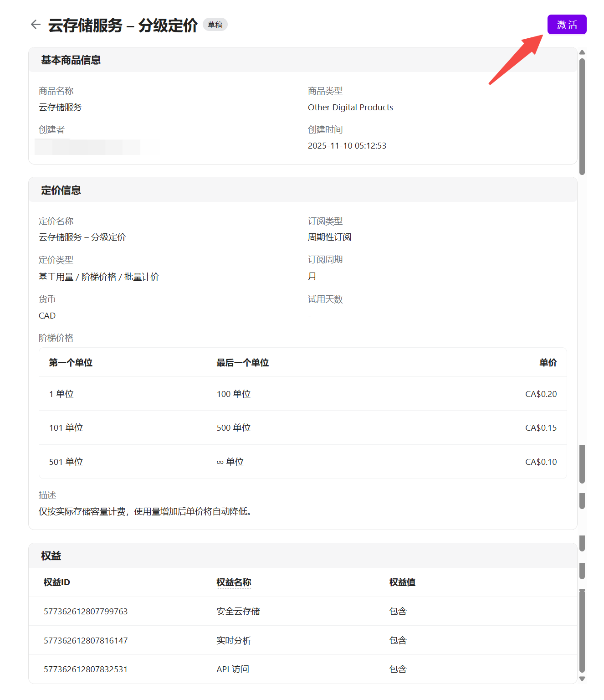Click the 权益 section header
This screenshot has height=700, width=604.
point(51,556)
